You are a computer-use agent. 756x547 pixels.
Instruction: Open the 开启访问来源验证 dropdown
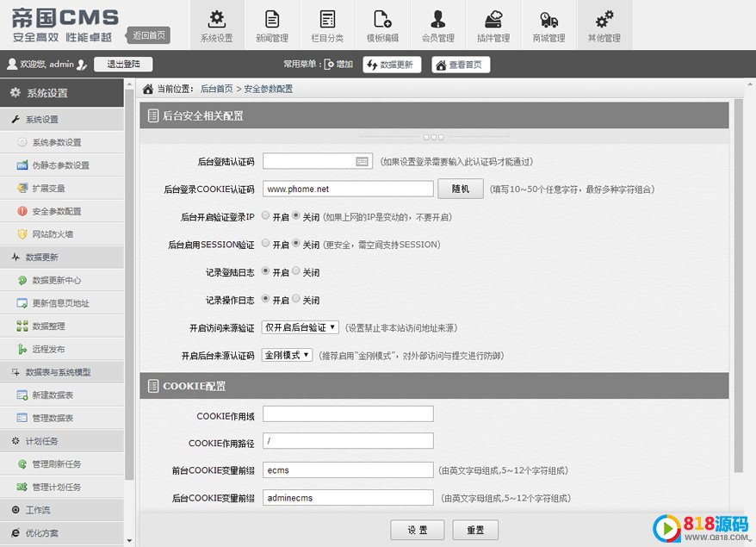(300, 327)
